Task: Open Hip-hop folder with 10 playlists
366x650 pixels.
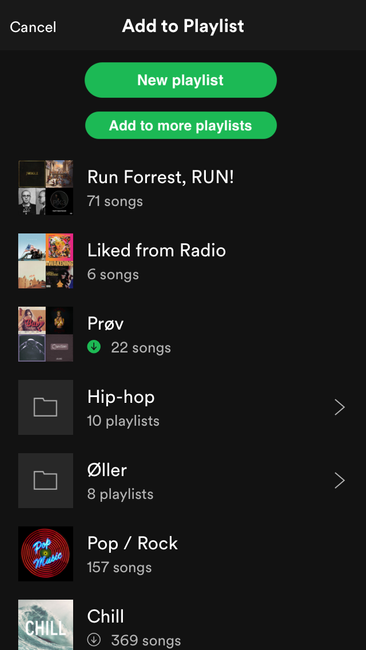Action: [x=183, y=407]
